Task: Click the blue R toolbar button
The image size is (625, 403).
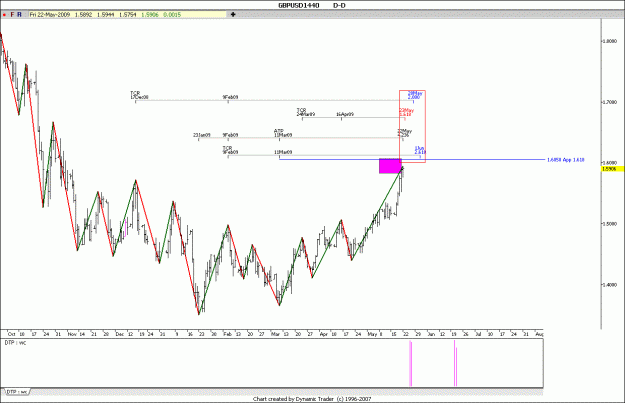Action: coord(19,15)
